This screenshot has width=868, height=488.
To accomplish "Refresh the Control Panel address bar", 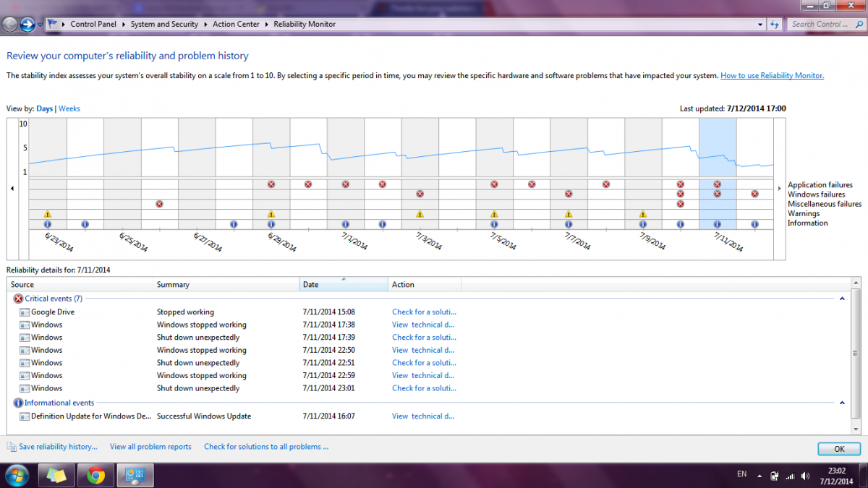I will [775, 24].
